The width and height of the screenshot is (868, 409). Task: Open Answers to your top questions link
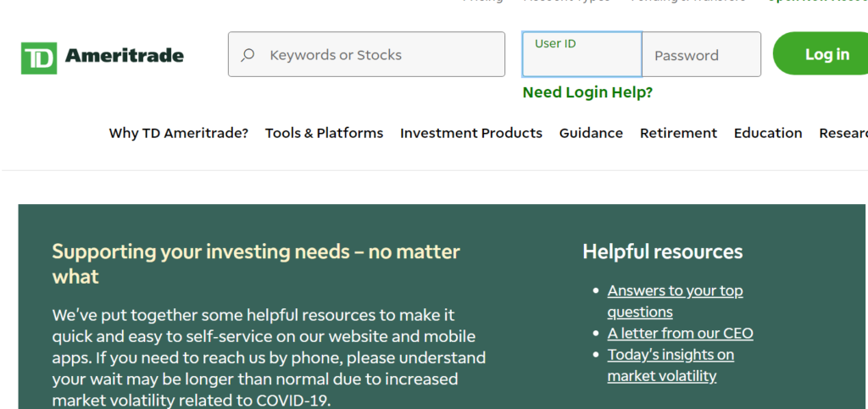pos(675,301)
